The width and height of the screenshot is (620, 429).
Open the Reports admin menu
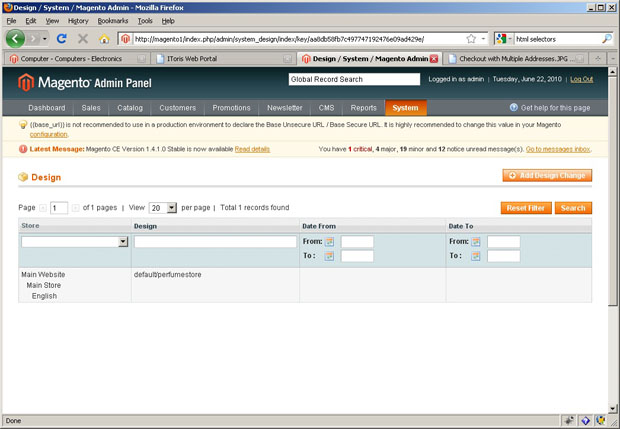(x=363, y=108)
